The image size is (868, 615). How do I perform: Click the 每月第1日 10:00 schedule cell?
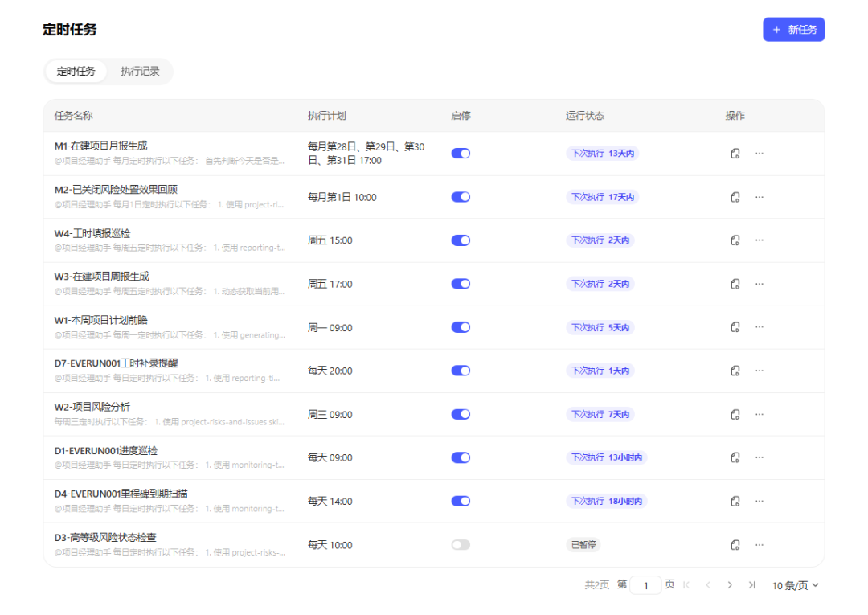(342, 197)
